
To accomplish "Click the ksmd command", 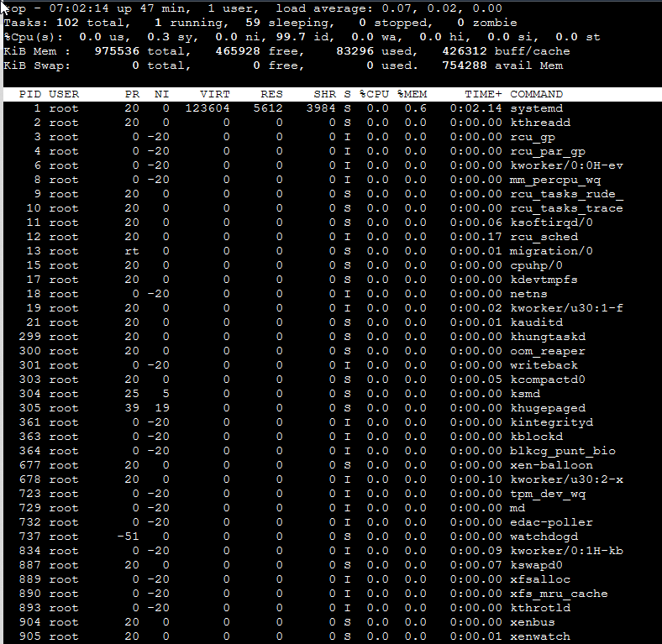I will point(525,394).
